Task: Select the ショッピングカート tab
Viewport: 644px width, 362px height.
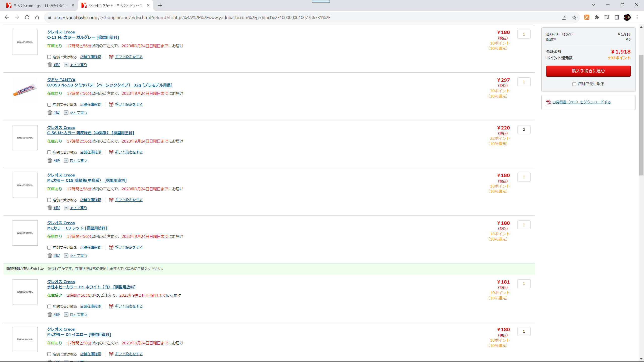Action: click(115, 6)
